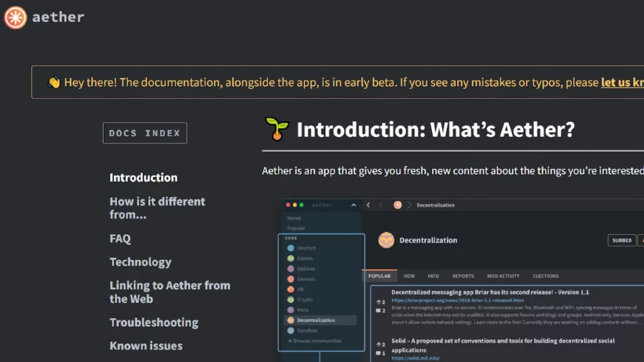This screenshot has width=644, height=362.
Task: Open the INFO tab
Action: 433,276
